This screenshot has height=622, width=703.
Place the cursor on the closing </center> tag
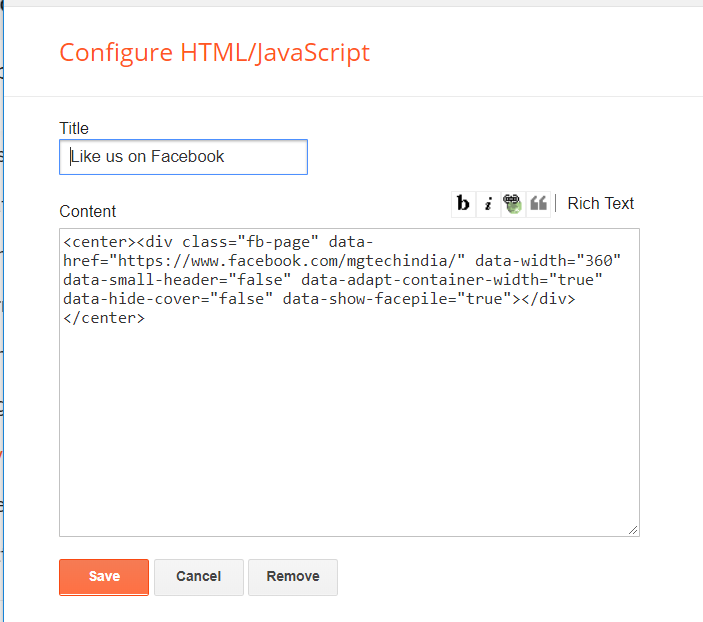[x=104, y=318]
